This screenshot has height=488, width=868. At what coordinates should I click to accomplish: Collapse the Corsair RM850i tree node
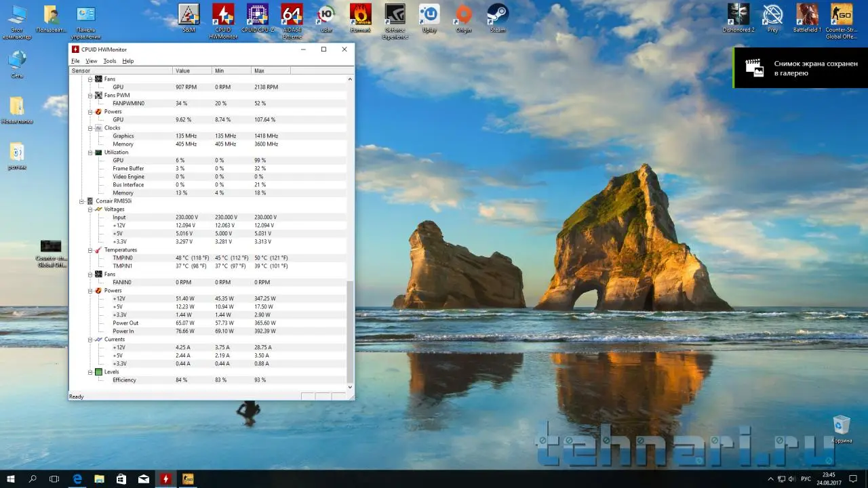tap(82, 201)
